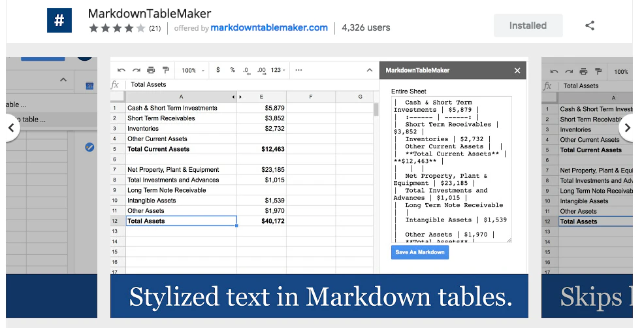The image size is (644, 328).
Task: Click Redo in the center toolbar
Action: (x=136, y=71)
